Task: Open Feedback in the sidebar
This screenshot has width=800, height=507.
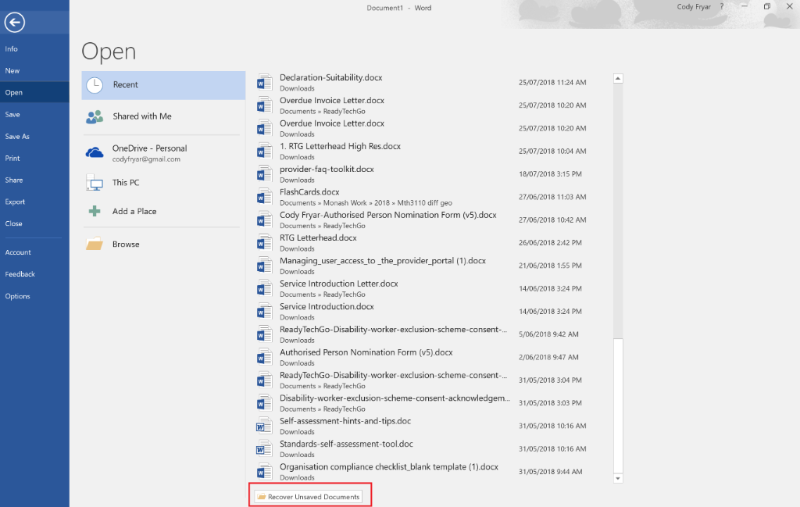Action: (x=34, y=274)
